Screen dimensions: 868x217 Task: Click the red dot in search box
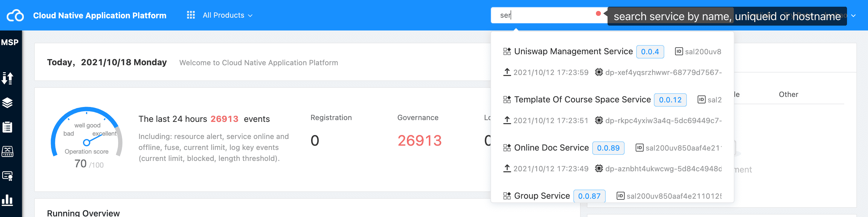598,13
